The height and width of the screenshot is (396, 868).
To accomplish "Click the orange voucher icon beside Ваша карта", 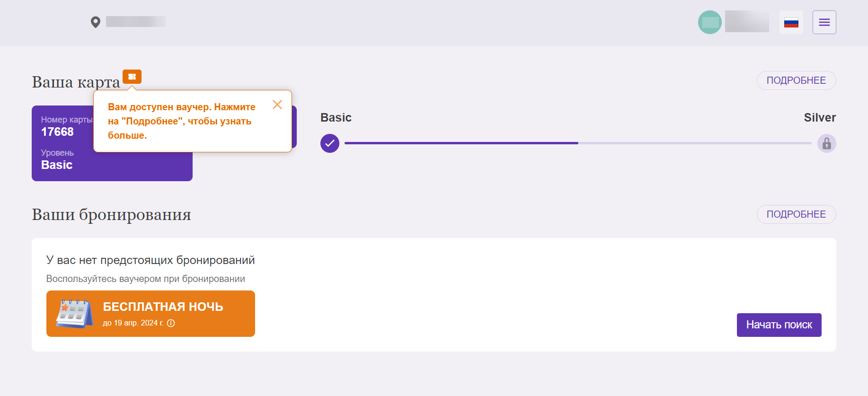I will 132,77.
